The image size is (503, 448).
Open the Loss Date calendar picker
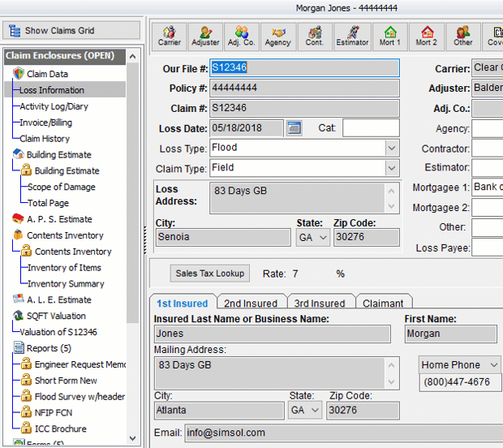[294, 128]
